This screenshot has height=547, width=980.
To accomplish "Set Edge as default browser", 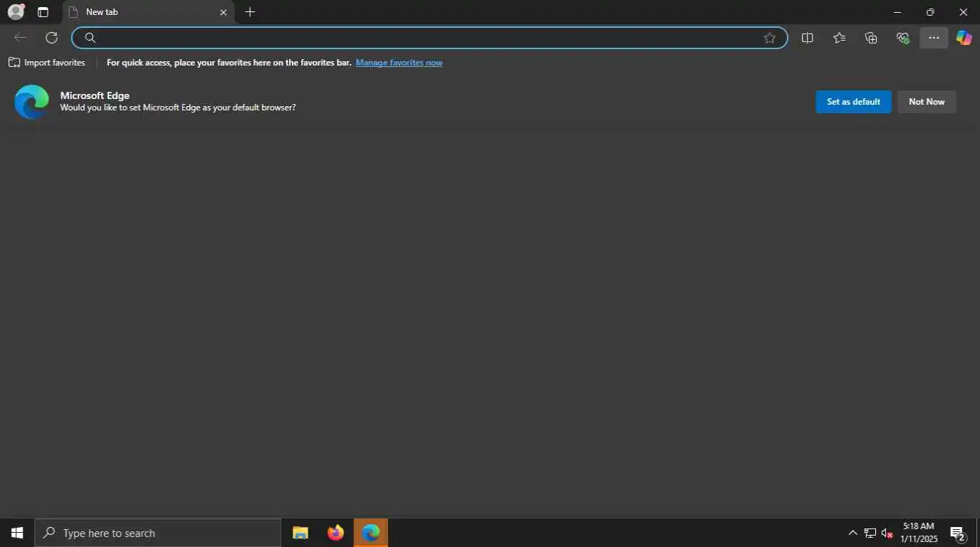I will pyautogui.click(x=853, y=102).
